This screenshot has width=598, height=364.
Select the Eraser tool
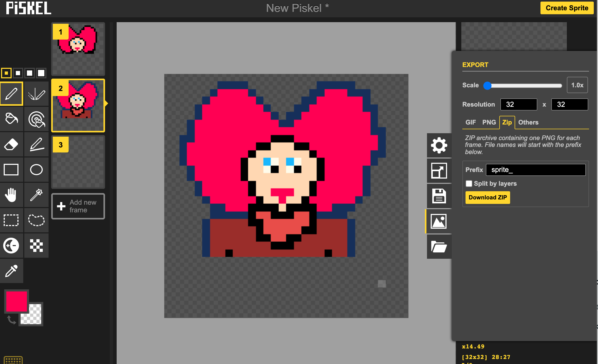pos(11,144)
